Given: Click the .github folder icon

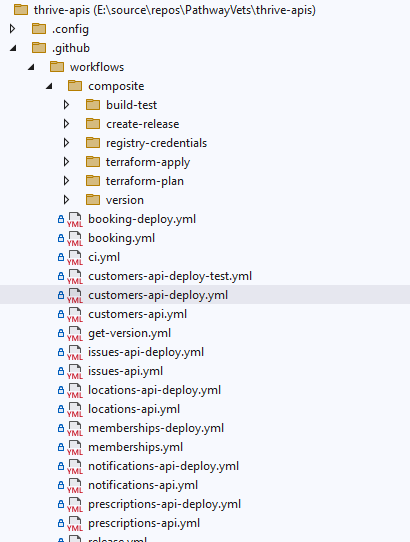Looking at the screenshot, I should [39, 48].
